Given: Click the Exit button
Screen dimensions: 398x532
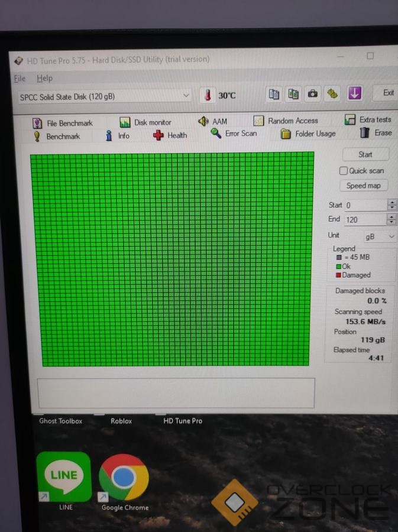Looking at the screenshot, I should [386, 93].
